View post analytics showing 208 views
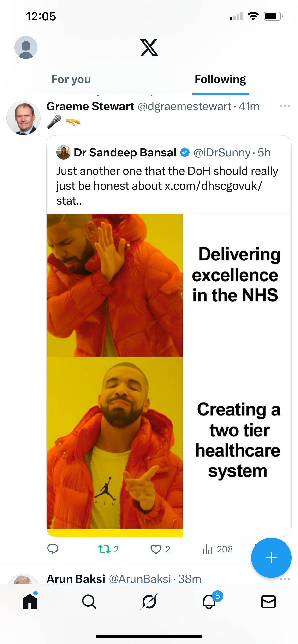 pyautogui.click(x=218, y=549)
